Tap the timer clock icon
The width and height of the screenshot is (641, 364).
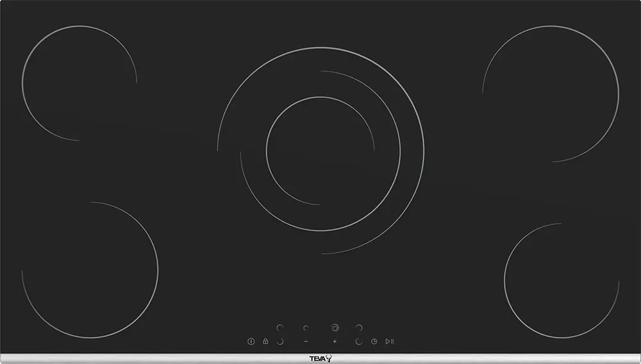[374, 342]
